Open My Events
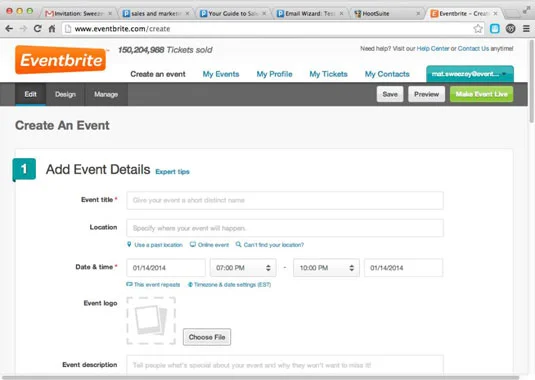This screenshot has height=380, width=535. 221,74
